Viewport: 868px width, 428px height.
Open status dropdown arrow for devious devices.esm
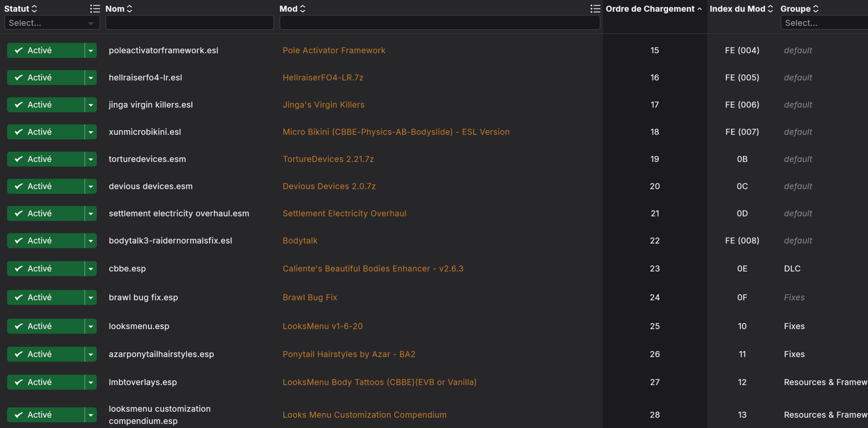click(x=91, y=186)
